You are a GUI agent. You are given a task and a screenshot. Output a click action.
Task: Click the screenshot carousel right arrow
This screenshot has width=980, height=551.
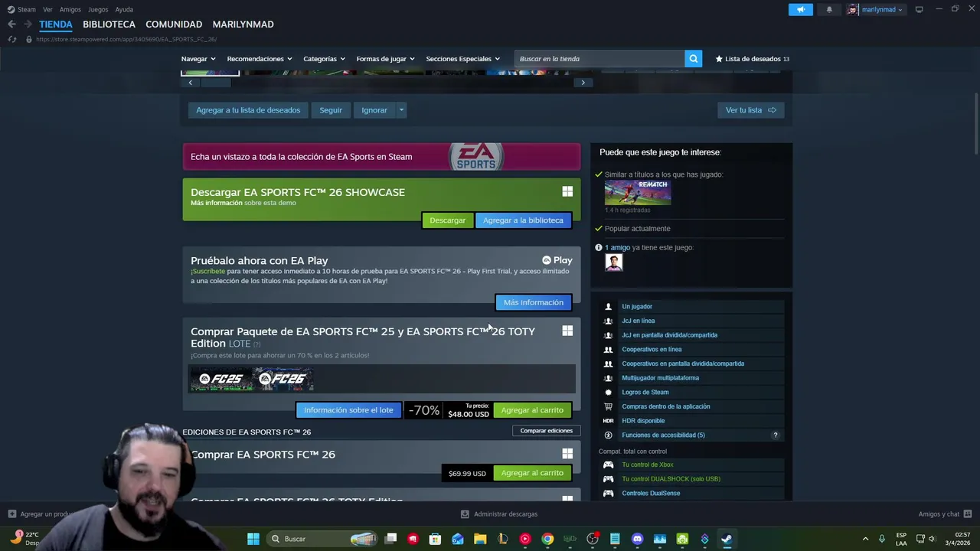(583, 83)
